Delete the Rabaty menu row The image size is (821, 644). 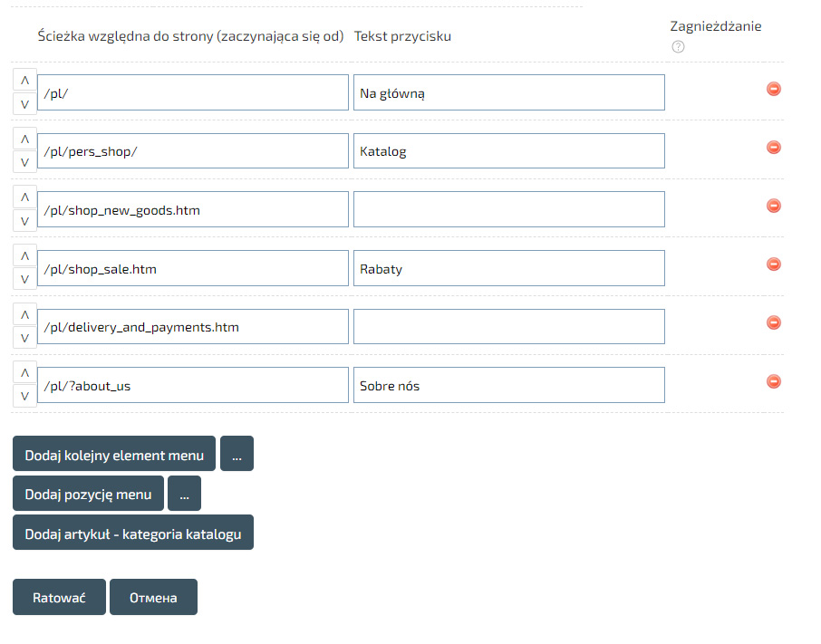(x=774, y=264)
